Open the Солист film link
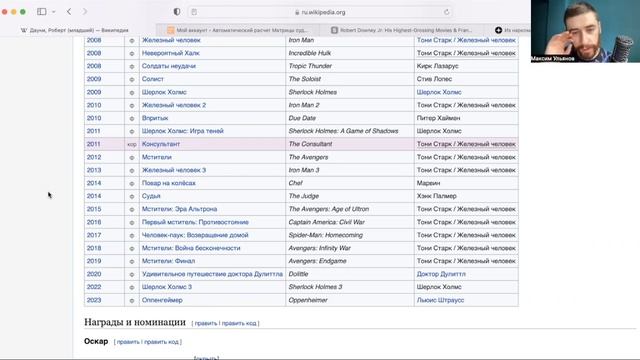The width and height of the screenshot is (640, 360). 153,79
